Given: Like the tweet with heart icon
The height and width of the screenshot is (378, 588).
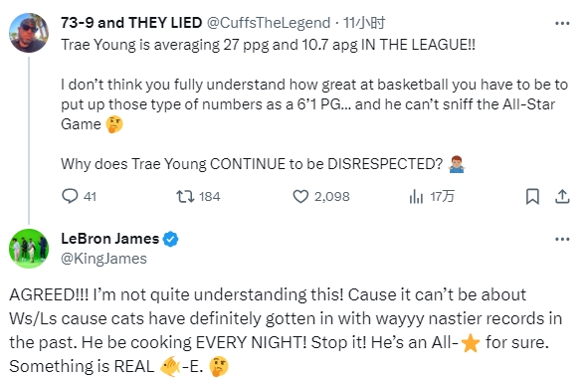Looking at the screenshot, I should point(300,197).
